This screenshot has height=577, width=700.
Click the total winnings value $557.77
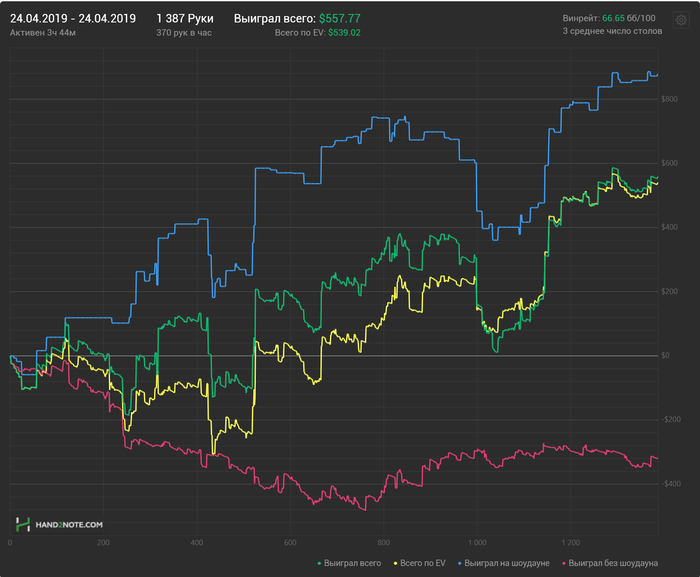click(x=339, y=18)
